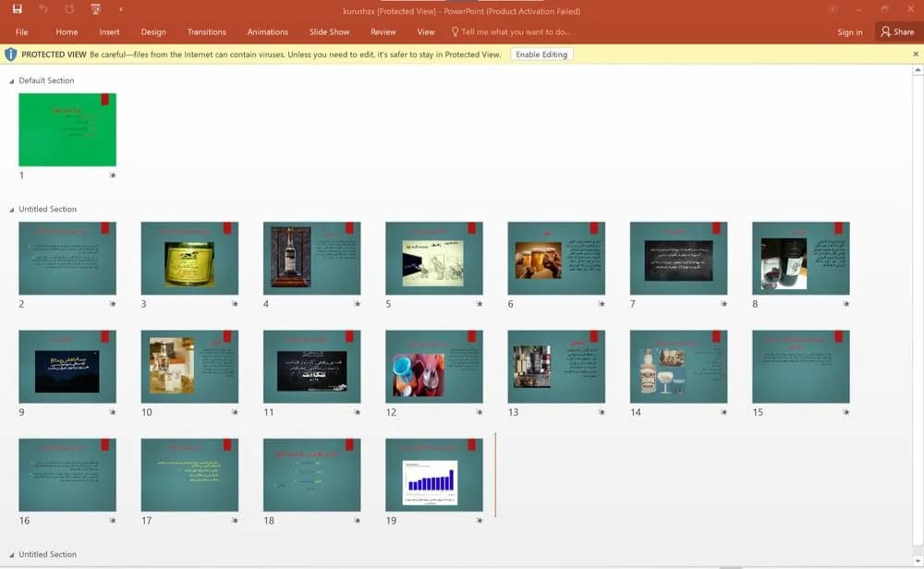The width and height of the screenshot is (924, 569).
Task: Click the Redo icon in the quick access toolbar
Action: point(69,9)
